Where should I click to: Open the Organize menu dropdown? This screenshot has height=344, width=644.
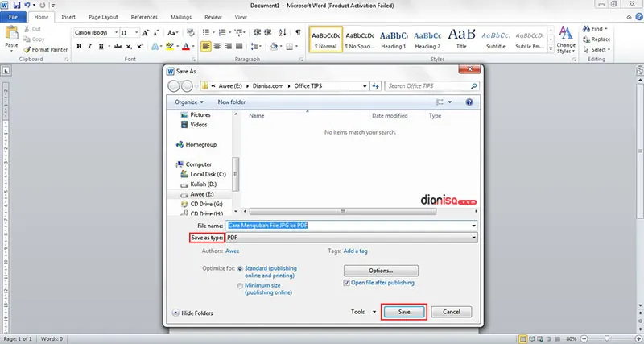[x=189, y=102]
